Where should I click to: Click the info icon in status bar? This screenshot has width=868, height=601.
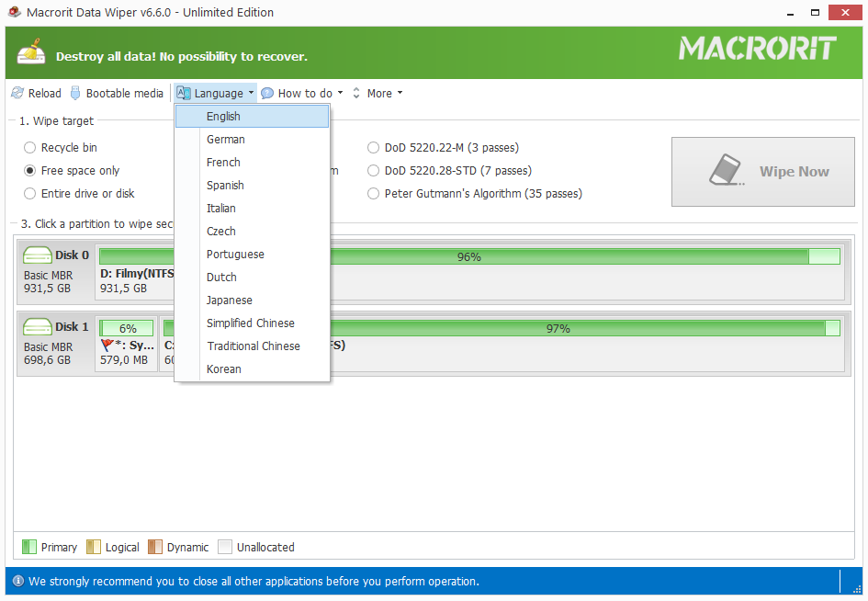18,581
